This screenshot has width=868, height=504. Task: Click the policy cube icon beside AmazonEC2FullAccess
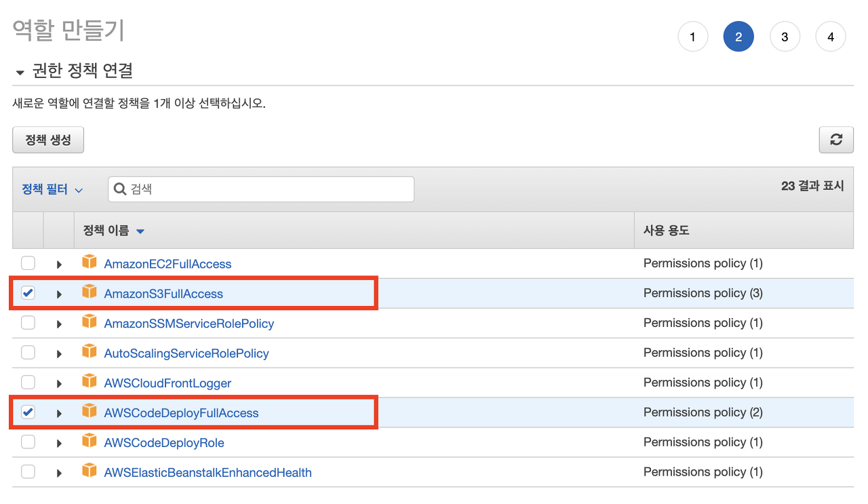coord(90,263)
